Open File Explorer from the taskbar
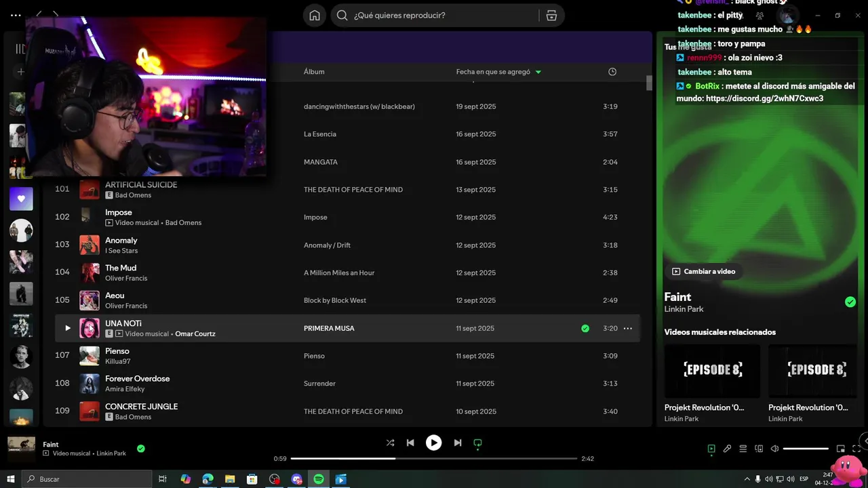The image size is (868, 488). point(230,479)
